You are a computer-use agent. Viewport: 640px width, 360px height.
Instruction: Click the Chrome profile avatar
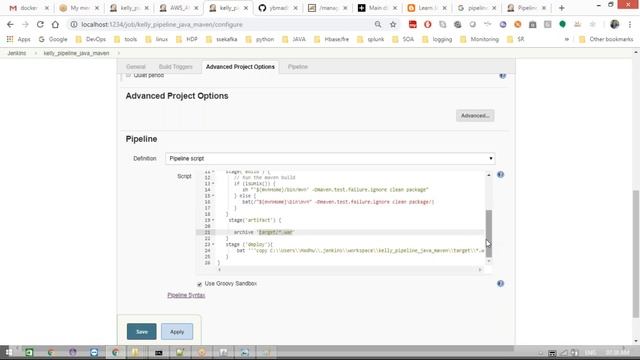[614, 24]
